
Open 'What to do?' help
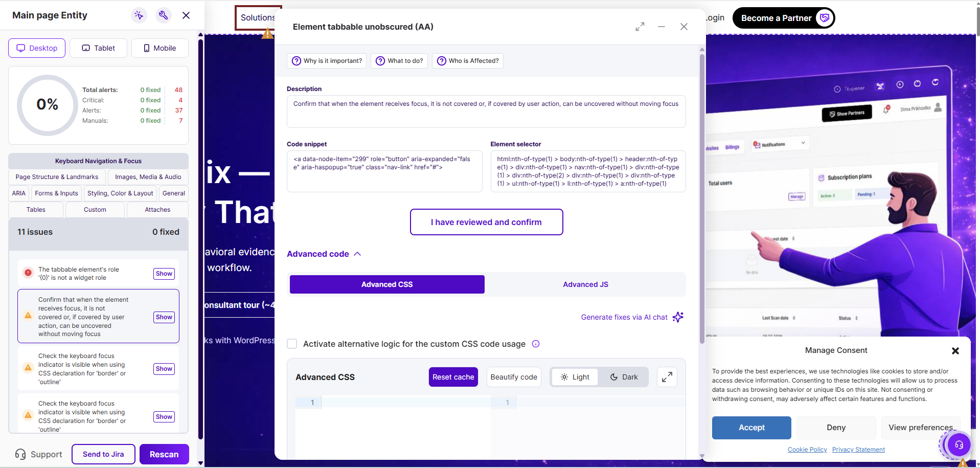click(399, 61)
